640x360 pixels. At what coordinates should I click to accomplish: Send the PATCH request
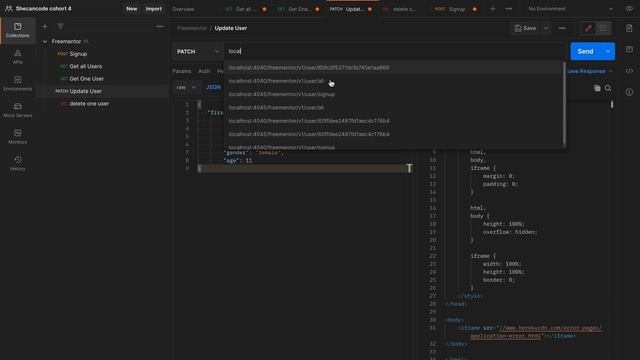[x=586, y=51]
